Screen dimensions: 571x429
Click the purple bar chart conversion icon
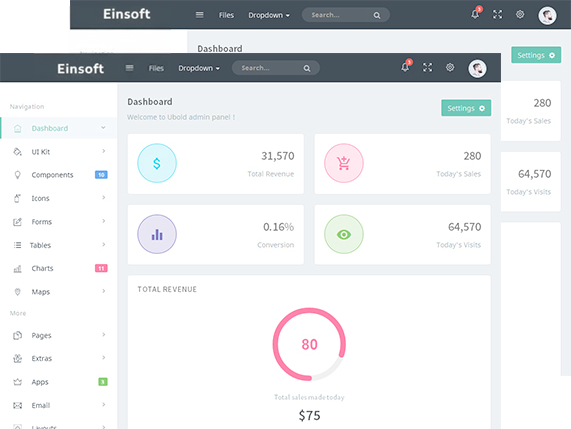[x=157, y=234]
